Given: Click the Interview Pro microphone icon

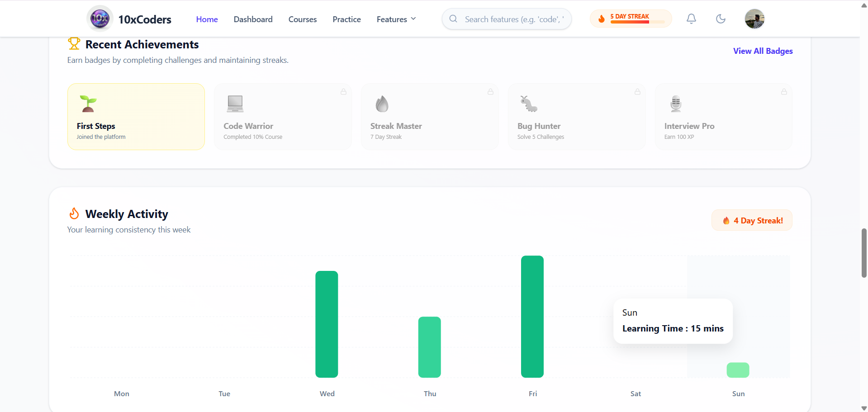Looking at the screenshot, I should point(676,104).
